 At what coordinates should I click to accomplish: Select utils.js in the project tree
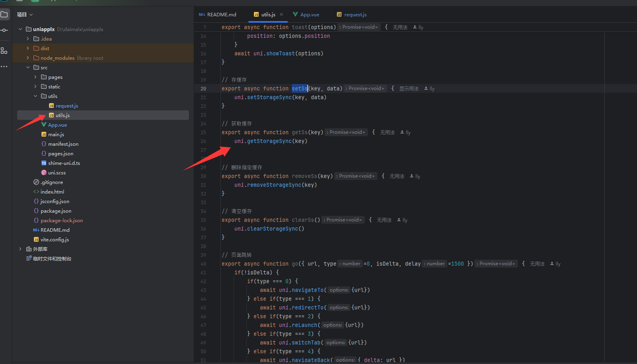[x=63, y=115]
